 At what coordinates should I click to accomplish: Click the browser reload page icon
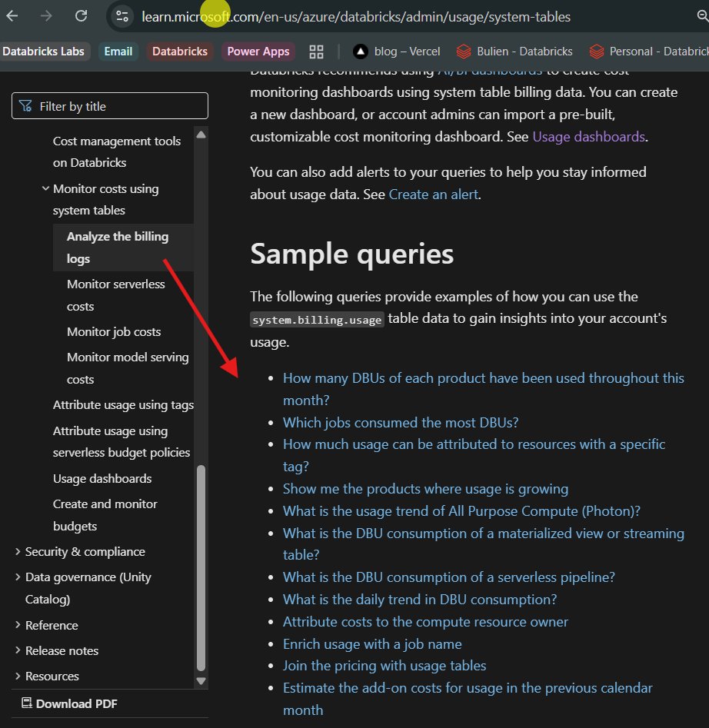[x=81, y=15]
